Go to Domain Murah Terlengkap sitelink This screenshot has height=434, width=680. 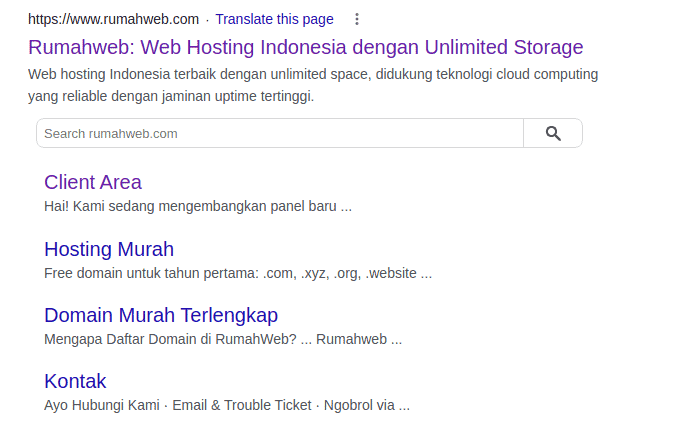(x=161, y=315)
